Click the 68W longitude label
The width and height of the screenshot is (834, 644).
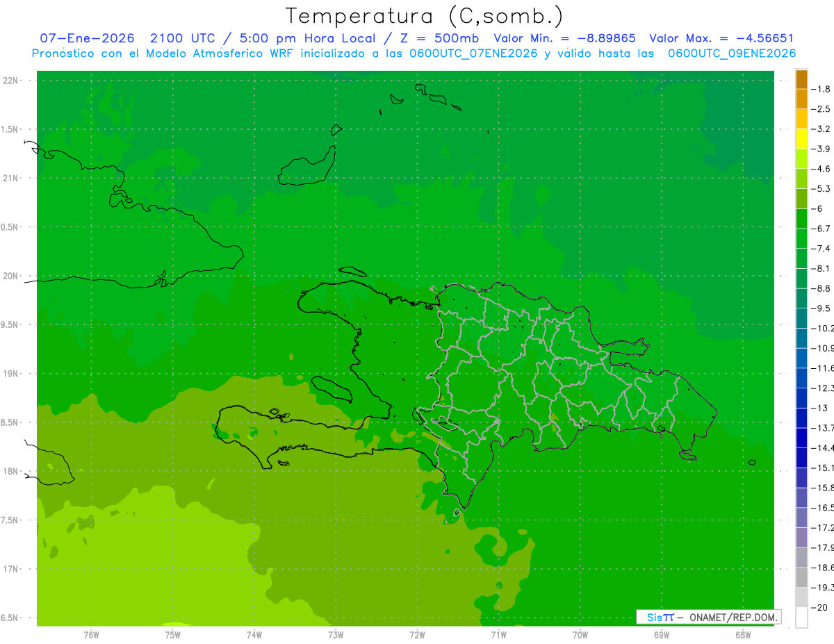pyautogui.click(x=743, y=634)
